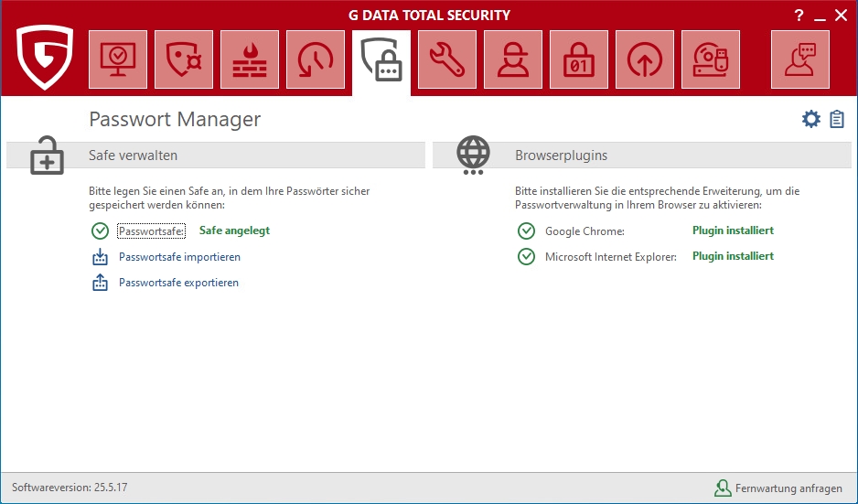
Task: Open the Security Center monitor tab
Action: [x=118, y=59]
